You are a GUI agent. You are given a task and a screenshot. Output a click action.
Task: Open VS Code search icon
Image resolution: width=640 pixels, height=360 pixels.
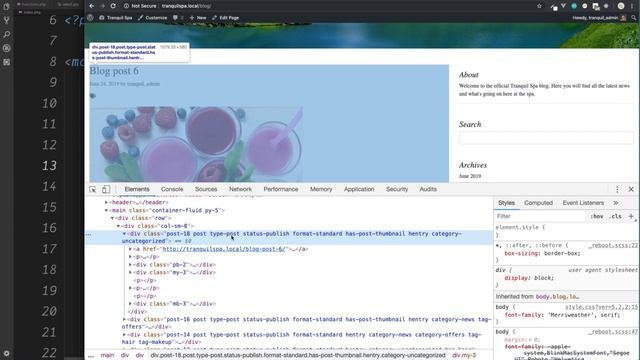pos(7,34)
